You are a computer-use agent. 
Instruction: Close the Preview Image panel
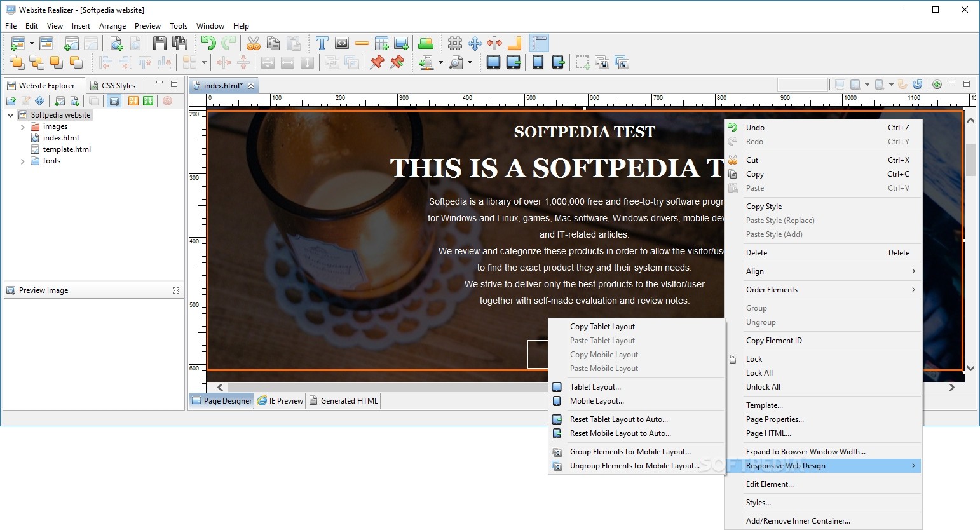[x=176, y=290]
